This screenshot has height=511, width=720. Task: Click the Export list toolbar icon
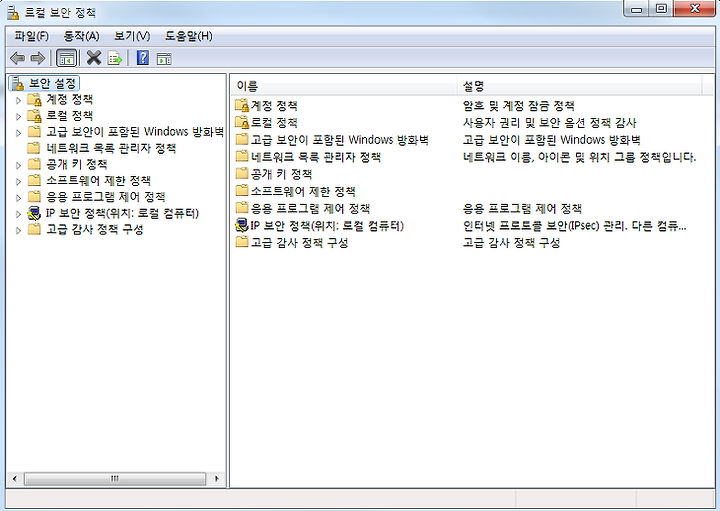coord(115,58)
